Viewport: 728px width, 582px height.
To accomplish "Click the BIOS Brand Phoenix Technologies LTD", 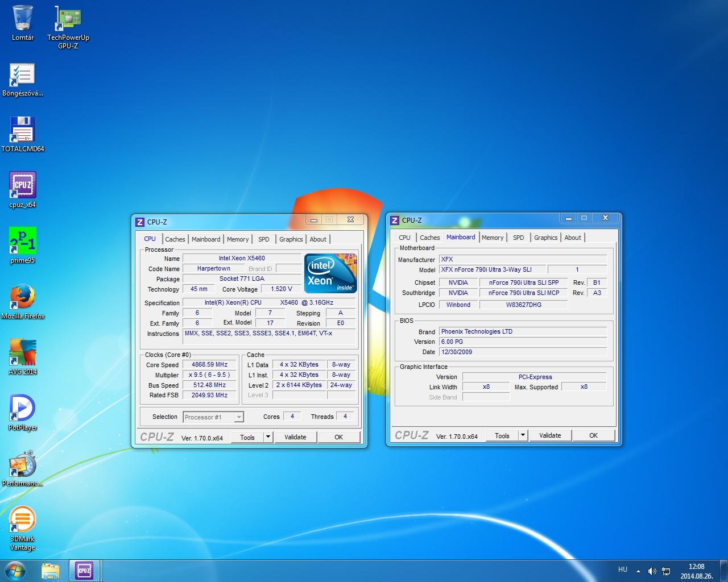I will pyautogui.click(x=523, y=331).
